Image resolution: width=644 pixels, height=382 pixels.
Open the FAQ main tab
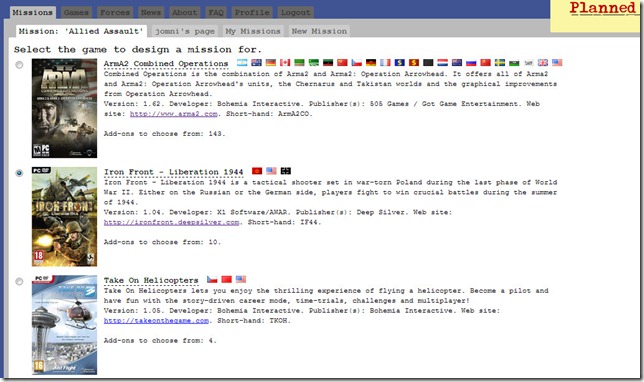[216, 12]
